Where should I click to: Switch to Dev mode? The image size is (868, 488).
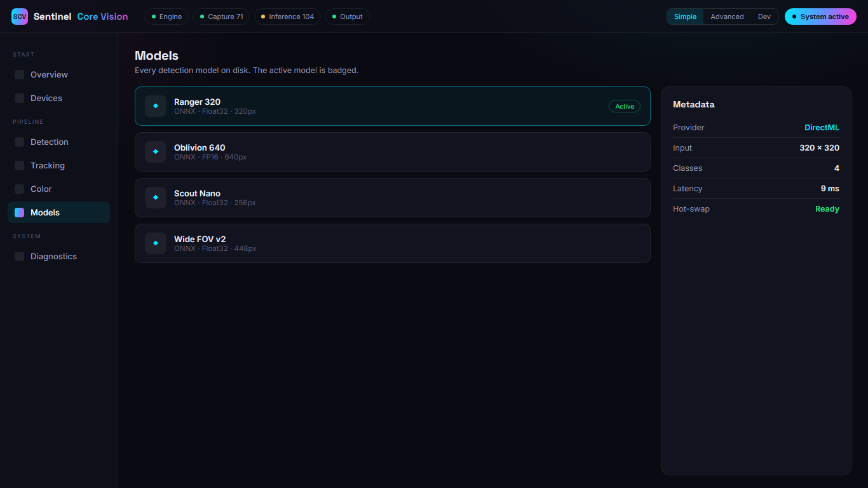(764, 17)
